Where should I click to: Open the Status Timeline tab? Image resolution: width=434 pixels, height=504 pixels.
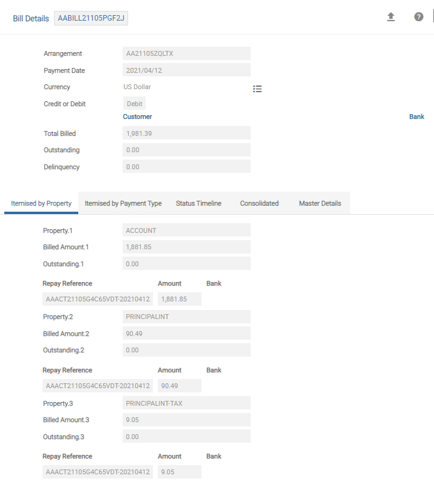[x=198, y=203]
